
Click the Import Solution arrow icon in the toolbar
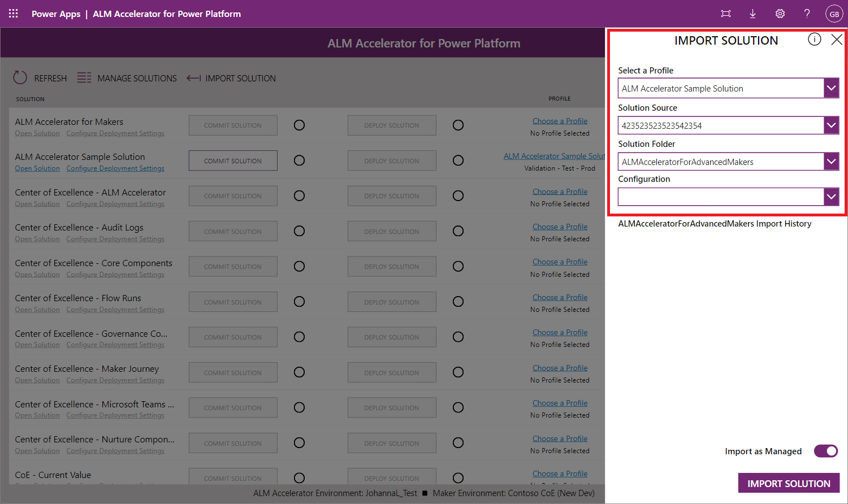[x=193, y=77]
